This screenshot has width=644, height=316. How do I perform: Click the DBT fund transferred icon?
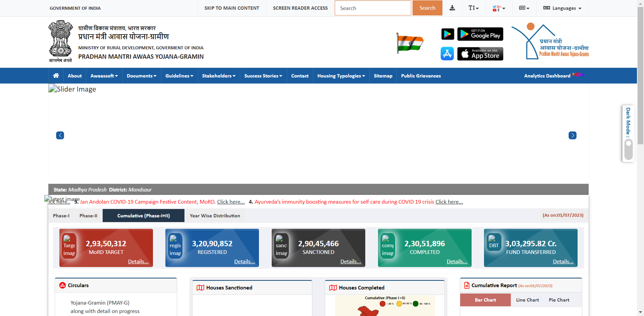[x=494, y=242]
